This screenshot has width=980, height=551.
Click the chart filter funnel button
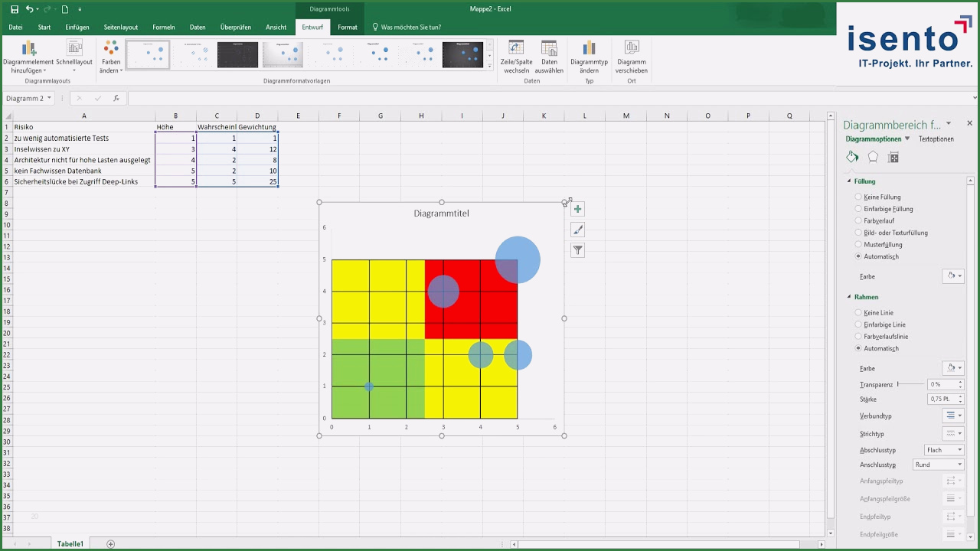tap(578, 250)
